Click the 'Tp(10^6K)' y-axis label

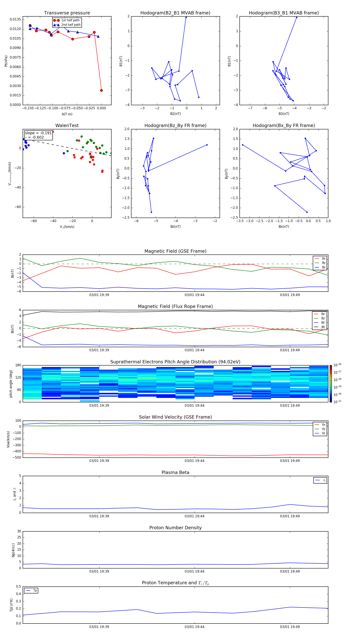(11, 605)
